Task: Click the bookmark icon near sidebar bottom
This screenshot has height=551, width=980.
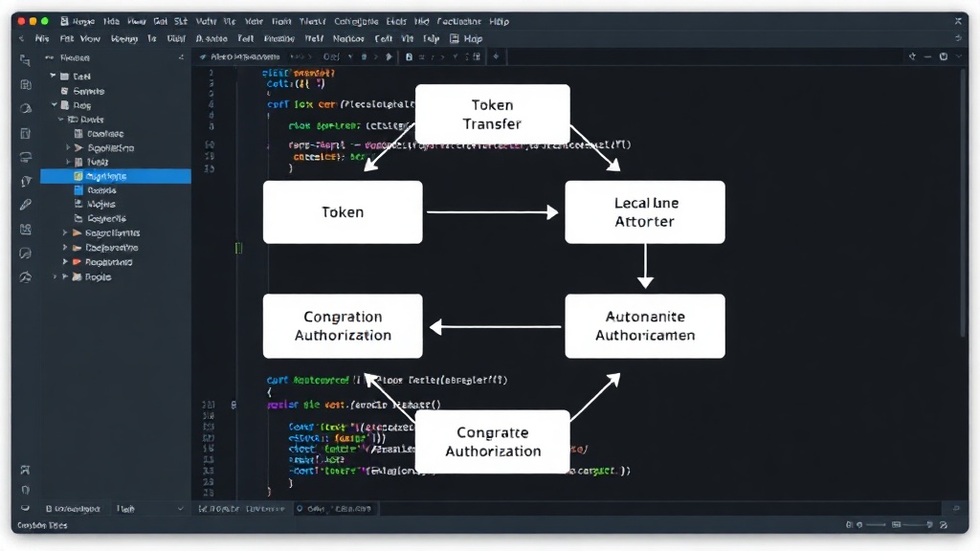Action: (x=25, y=470)
